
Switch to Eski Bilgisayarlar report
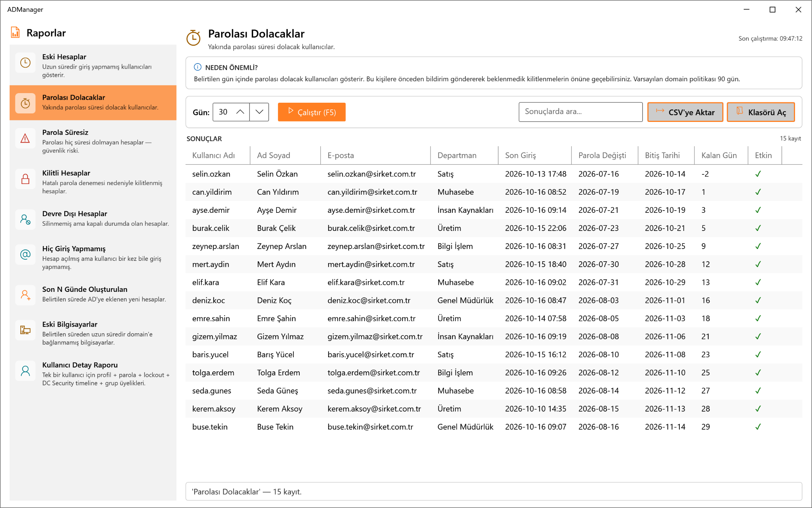[93, 333]
